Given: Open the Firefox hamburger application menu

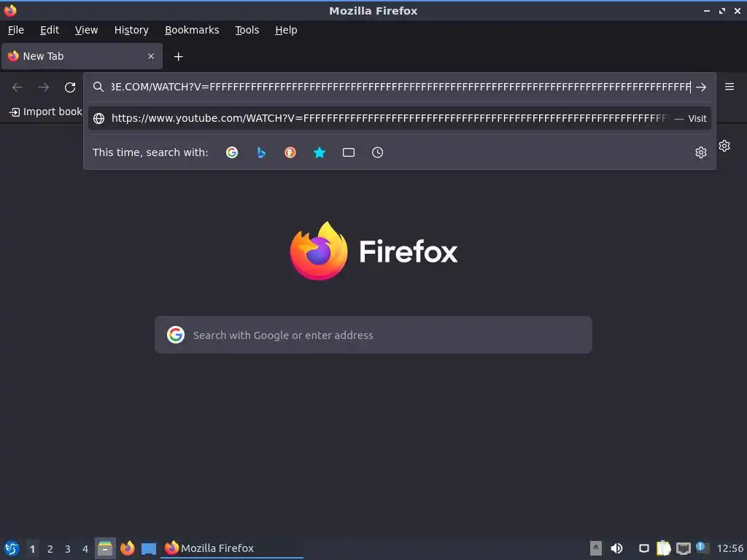Looking at the screenshot, I should pos(729,87).
